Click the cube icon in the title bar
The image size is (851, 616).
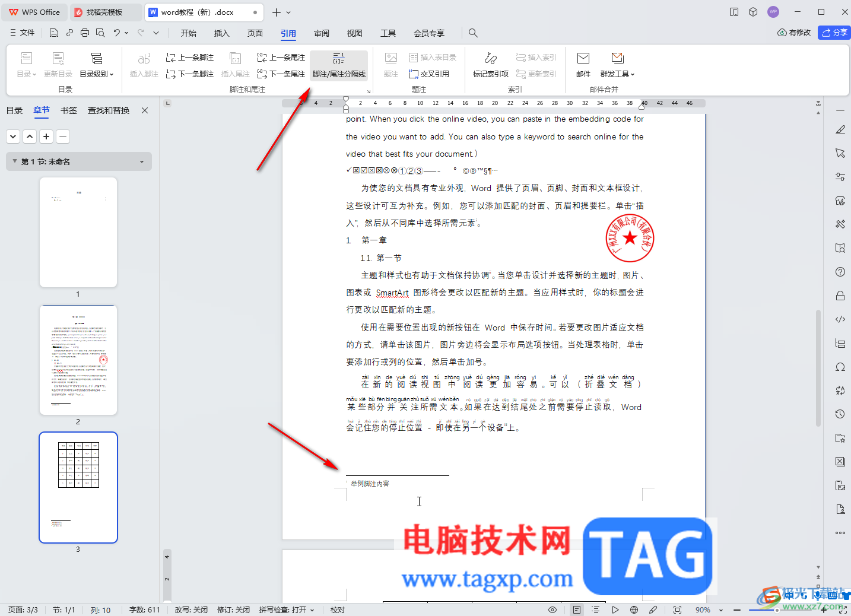tap(753, 12)
